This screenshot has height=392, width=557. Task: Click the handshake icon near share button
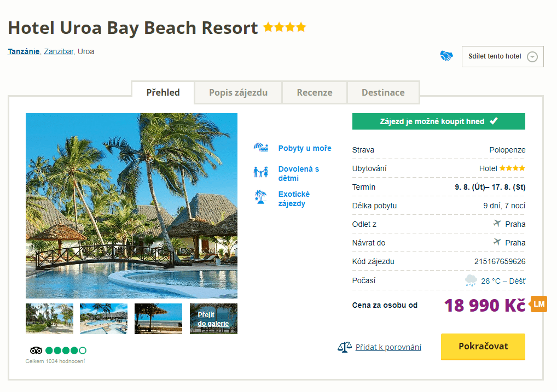click(x=446, y=56)
